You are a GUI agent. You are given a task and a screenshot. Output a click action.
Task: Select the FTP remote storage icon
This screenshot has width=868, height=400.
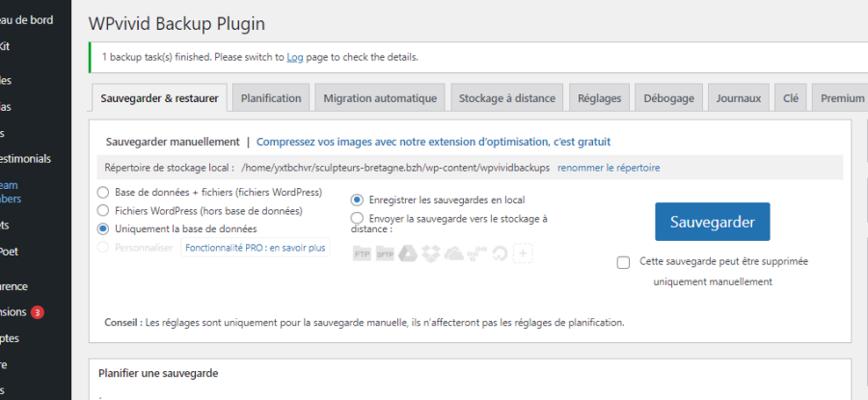[x=363, y=254]
